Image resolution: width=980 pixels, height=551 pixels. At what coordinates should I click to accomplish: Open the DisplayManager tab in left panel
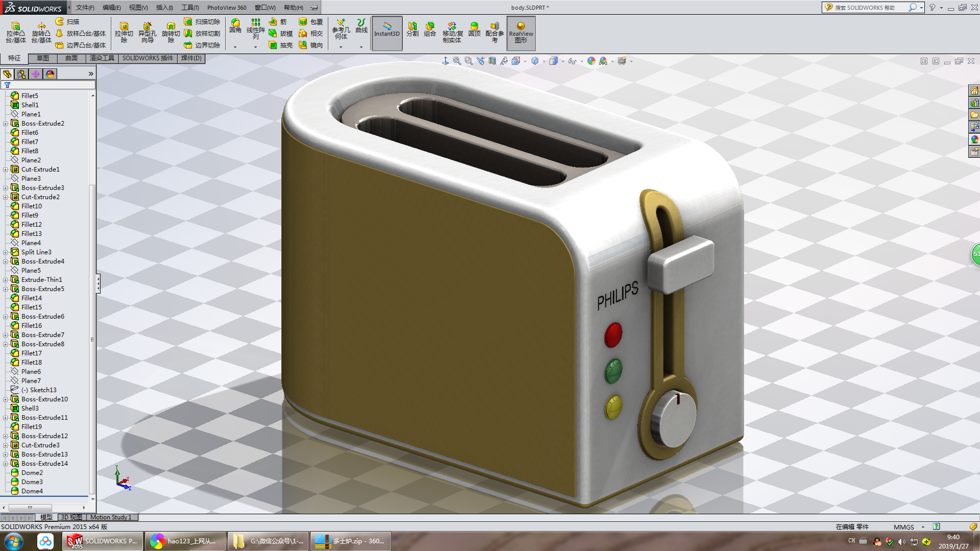coord(50,74)
